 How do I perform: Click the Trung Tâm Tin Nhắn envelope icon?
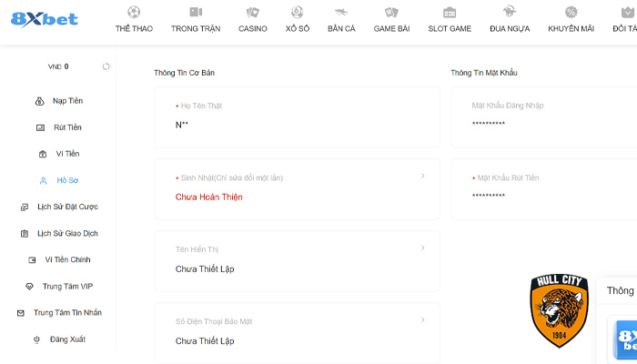click(x=21, y=313)
